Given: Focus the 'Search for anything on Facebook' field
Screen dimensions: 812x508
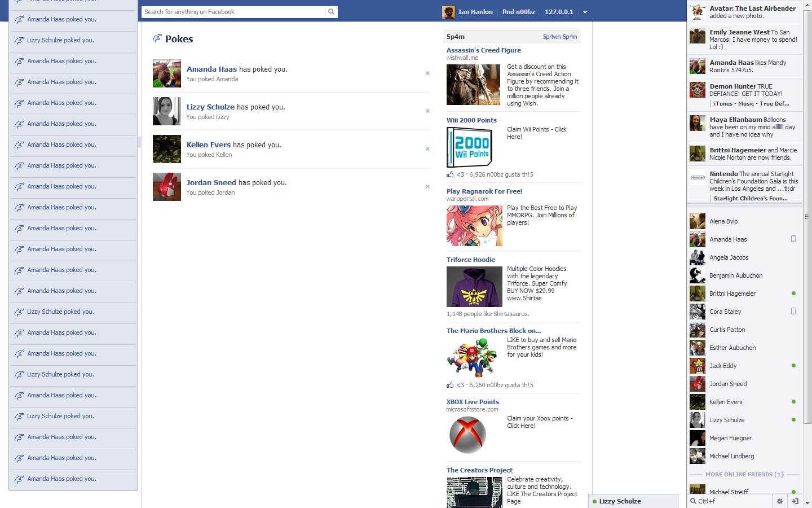Looking at the screenshot, I should [x=233, y=12].
